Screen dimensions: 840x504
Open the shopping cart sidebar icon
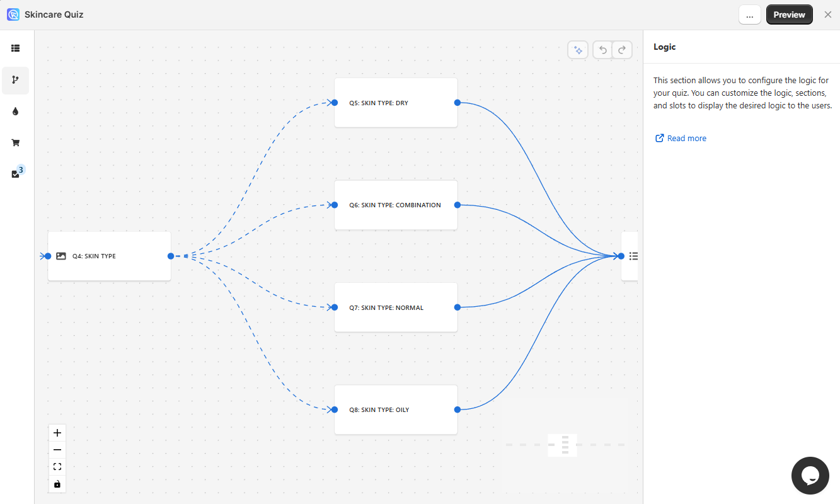(15, 143)
